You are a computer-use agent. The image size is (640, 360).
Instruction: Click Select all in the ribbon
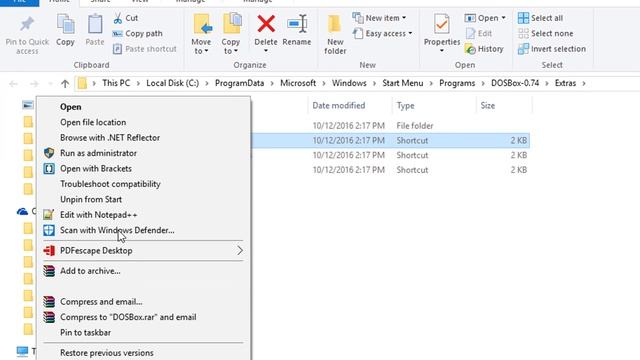tap(540, 18)
